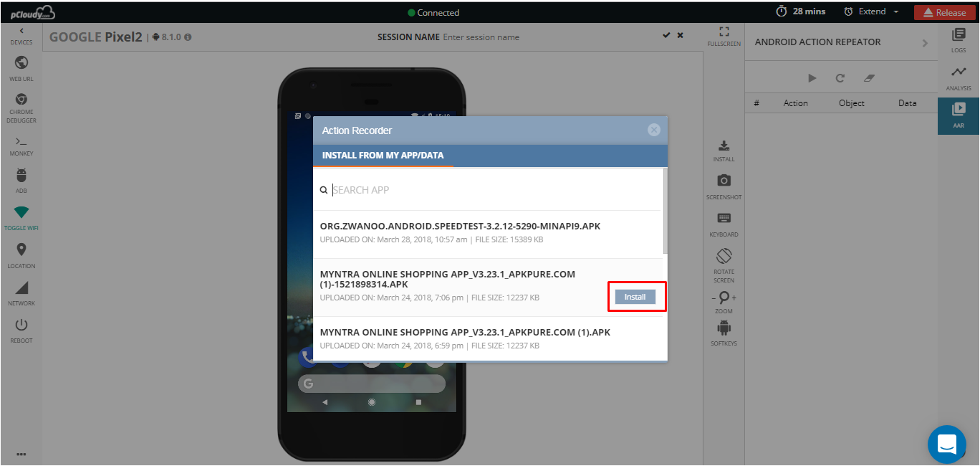Open the chat support bubble

click(946, 444)
